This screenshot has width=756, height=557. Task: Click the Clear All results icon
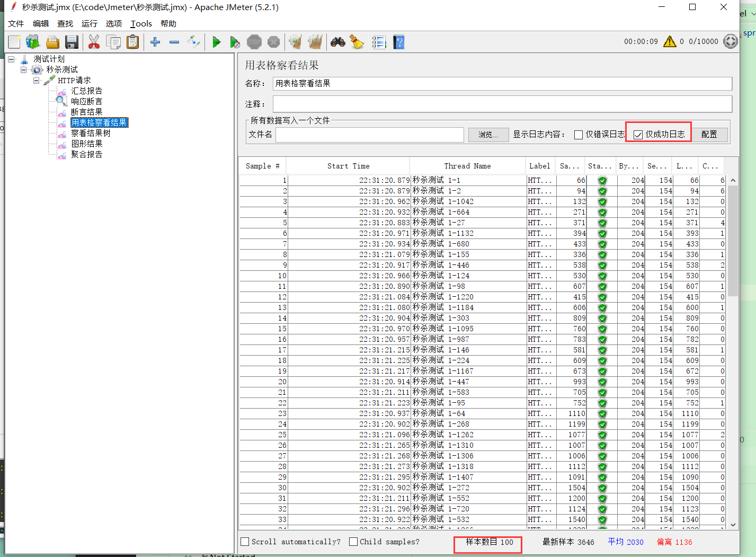315,42
